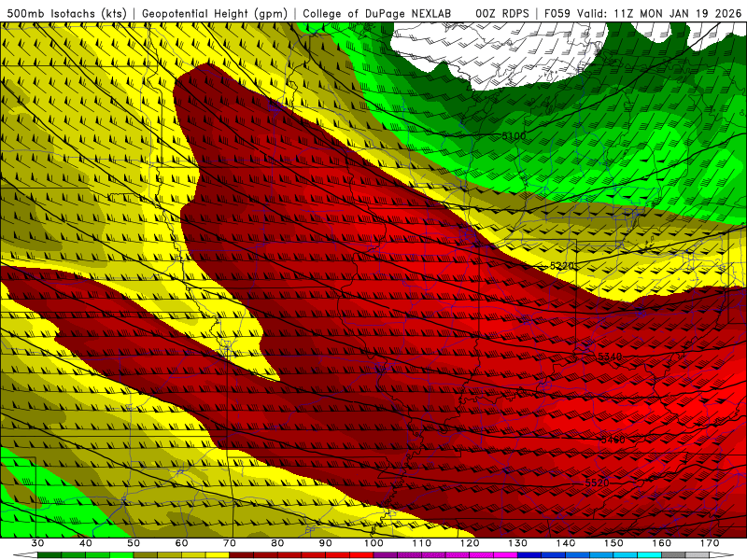747x560 pixels.
Task: Click the 90 kts color bar label
Action: [x=326, y=543]
